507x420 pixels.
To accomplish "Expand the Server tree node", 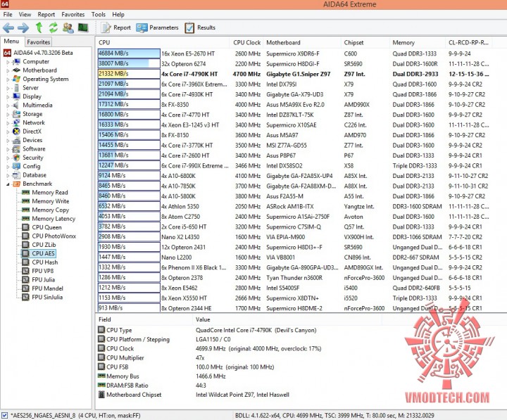I will [8, 88].
